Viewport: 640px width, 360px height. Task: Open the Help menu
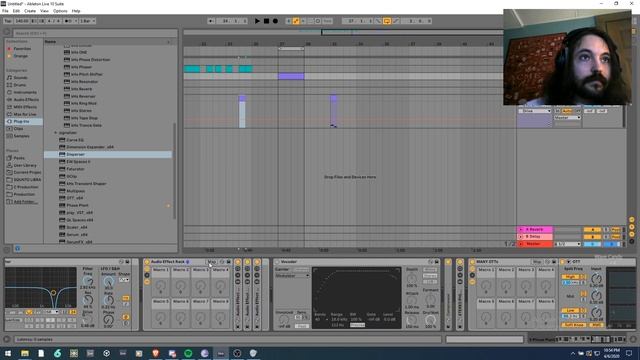point(76,11)
